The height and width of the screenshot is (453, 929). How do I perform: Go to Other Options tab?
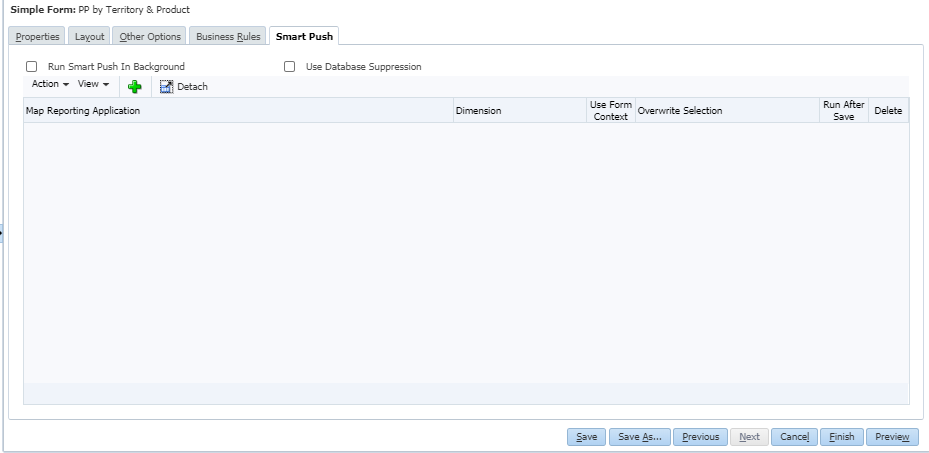[x=148, y=37]
